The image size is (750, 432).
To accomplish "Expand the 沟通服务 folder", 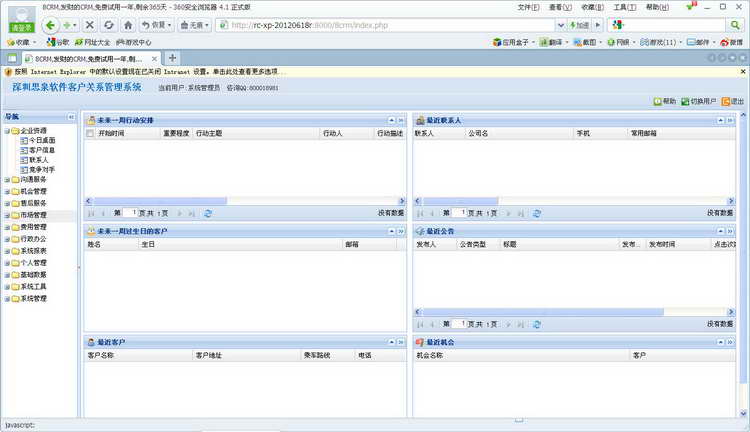I will point(7,180).
